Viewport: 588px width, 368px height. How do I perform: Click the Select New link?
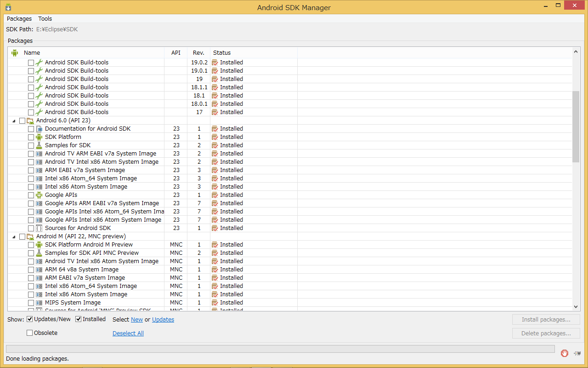point(137,319)
